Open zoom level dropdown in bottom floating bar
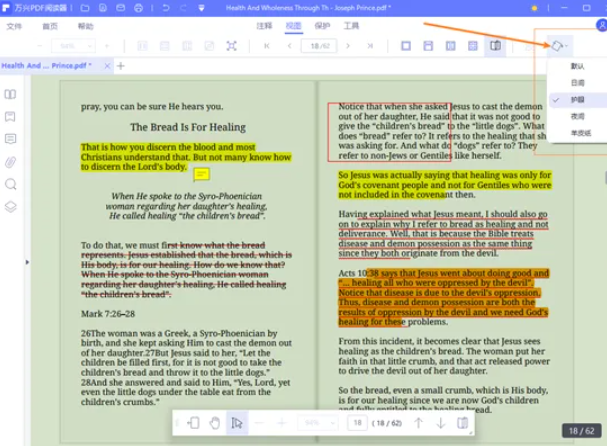The width and height of the screenshot is (607, 446). [318, 423]
